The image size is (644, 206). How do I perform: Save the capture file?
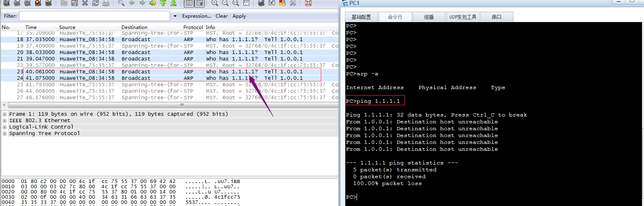pyautogui.click(x=75, y=3)
